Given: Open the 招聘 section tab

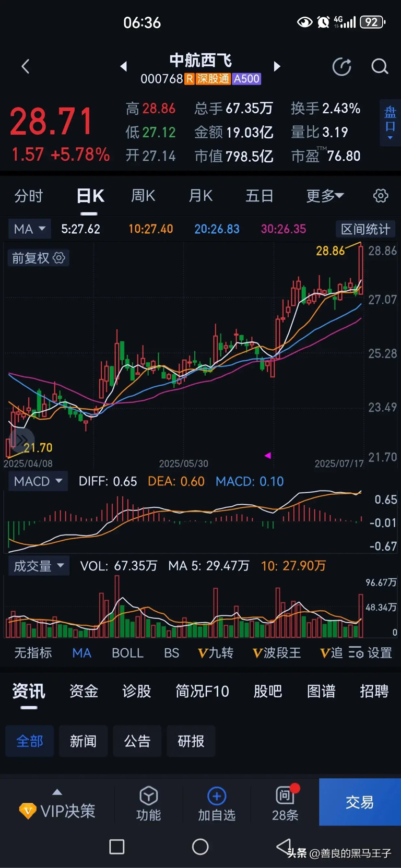Looking at the screenshot, I should (374, 691).
